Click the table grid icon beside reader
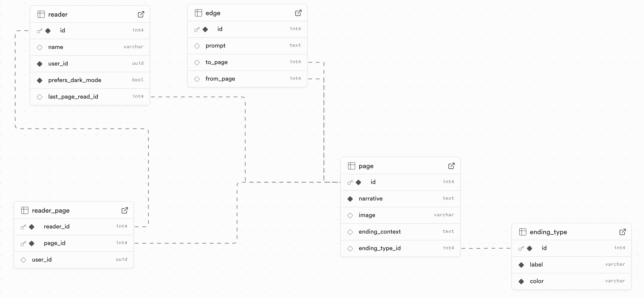Viewport: 644px width, 298px height. click(41, 14)
